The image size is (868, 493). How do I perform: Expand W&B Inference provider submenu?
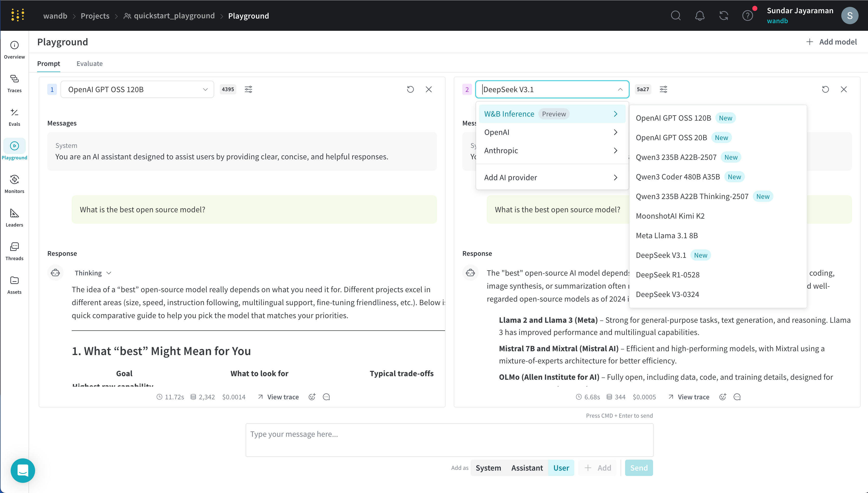tap(552, 114)
